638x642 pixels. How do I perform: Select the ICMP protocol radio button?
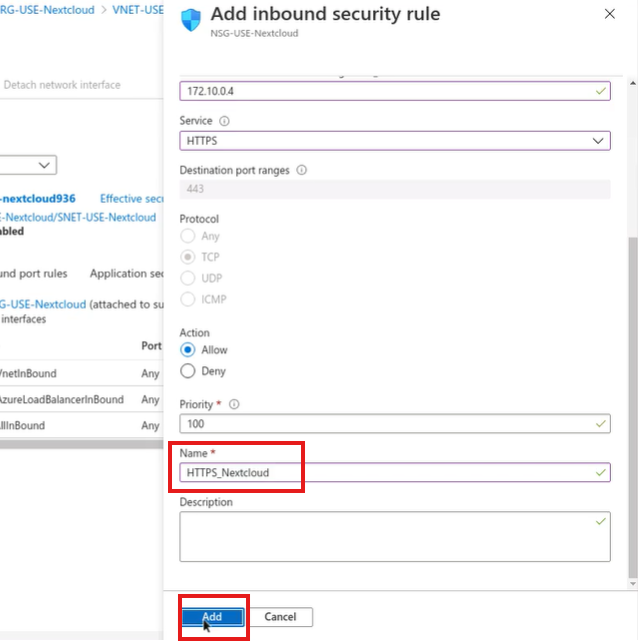pos(188,299)
